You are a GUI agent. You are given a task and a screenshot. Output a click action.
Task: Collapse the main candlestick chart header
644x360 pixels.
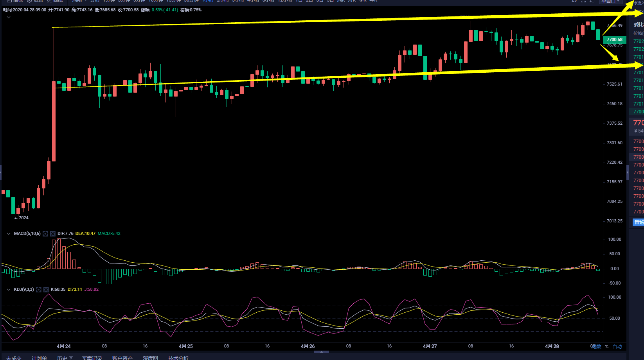coord(9,17)
